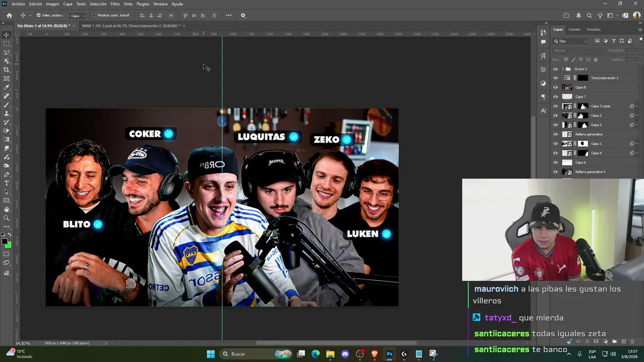Select the Spot Healing Brush tool
This screenshot has width=644, height=362.
pyautogui.click(x=7, y=96)
